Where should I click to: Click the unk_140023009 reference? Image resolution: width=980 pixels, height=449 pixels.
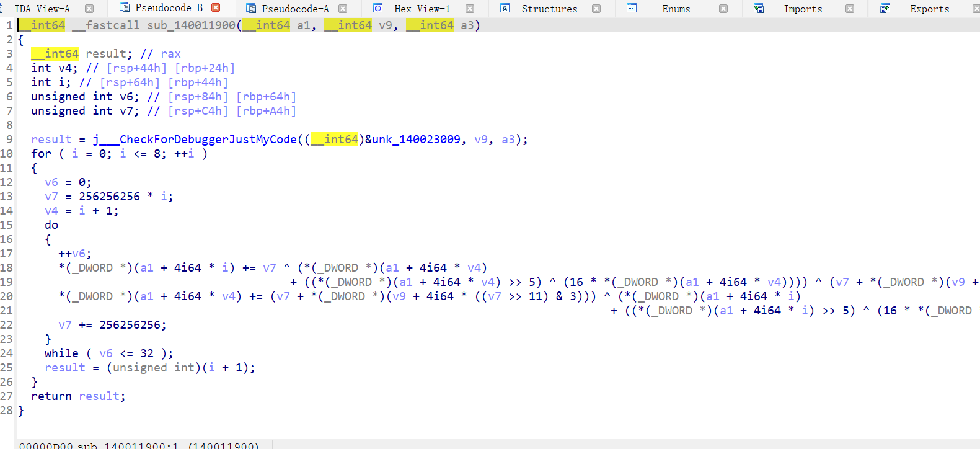416,139
